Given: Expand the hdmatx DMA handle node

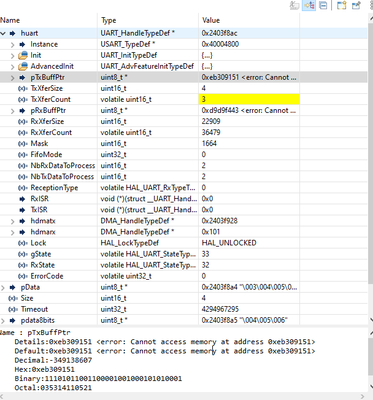Looking at the screenshot, I should click(13, 221).
